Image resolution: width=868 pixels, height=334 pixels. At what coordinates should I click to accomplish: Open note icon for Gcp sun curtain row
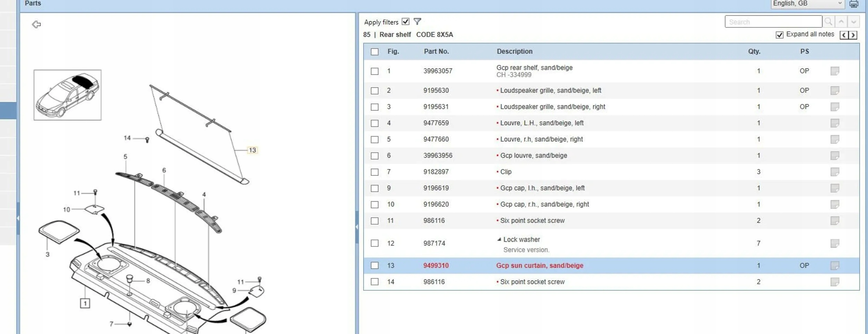(835, 266)
